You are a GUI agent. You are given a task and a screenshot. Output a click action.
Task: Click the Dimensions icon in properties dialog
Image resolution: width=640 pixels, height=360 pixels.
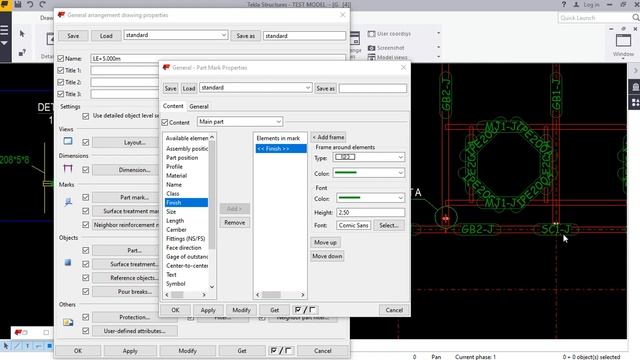(68, 169)
